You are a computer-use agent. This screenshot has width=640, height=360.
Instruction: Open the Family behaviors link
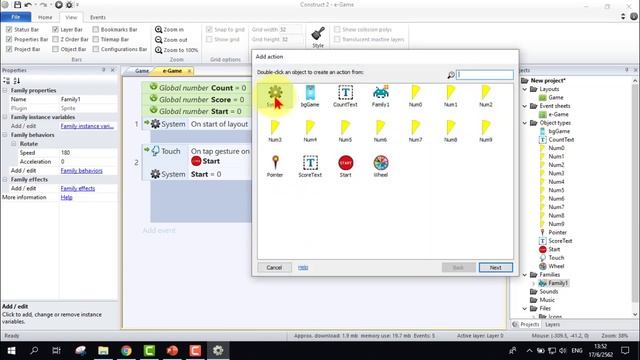pos(82,171)
